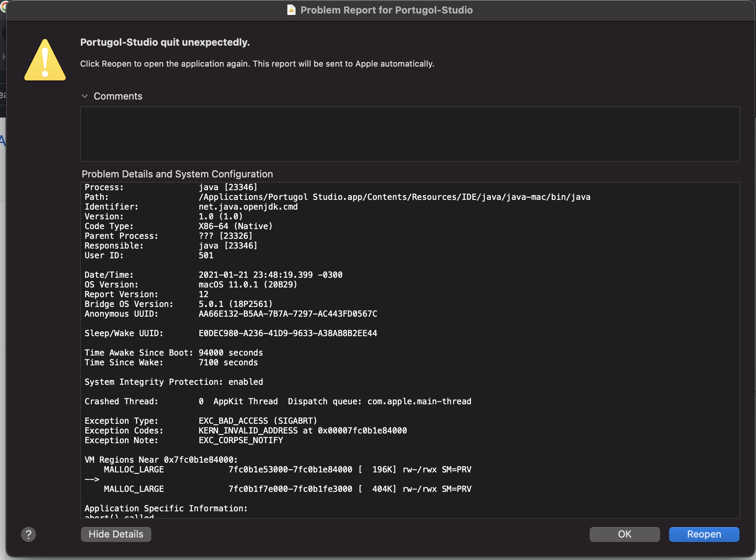Screen dimensions: 756x560
Task: Click inside the Comments text field
Action: 410,134
